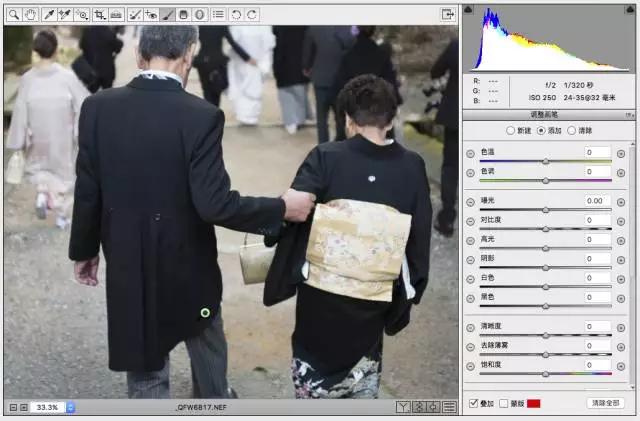Screen dimensions: 640x421
Task: Select the Zoom tool in toolbar
Action: coord(14,15)
